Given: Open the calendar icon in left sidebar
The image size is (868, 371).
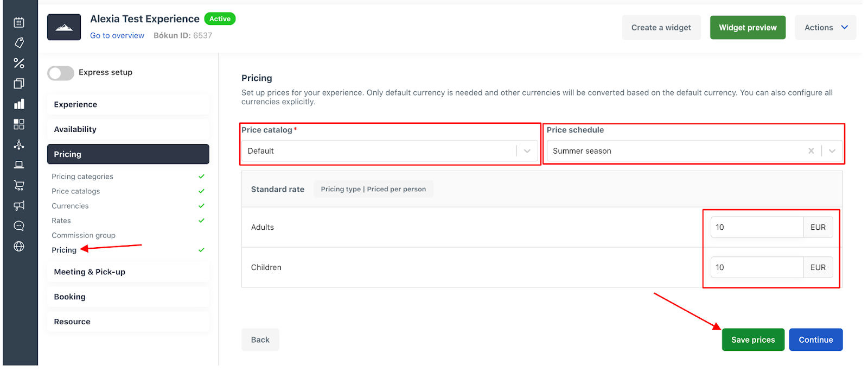Looking at the screenshot, I should click(19, 22).
